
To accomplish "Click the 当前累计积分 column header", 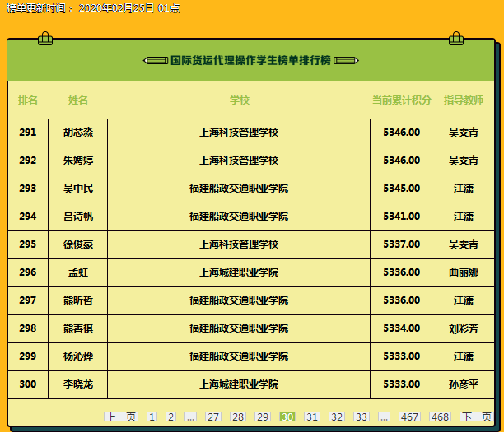I will pos(401,100).
